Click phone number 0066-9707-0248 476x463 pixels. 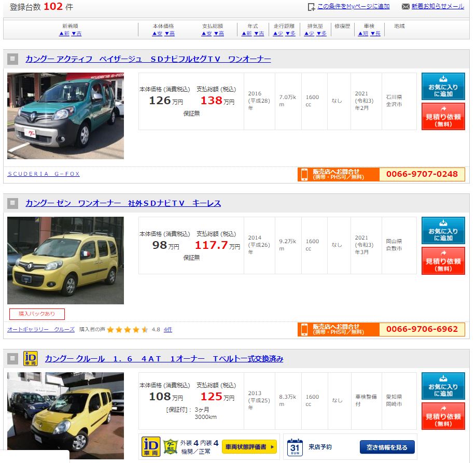(x=422, y=174)
